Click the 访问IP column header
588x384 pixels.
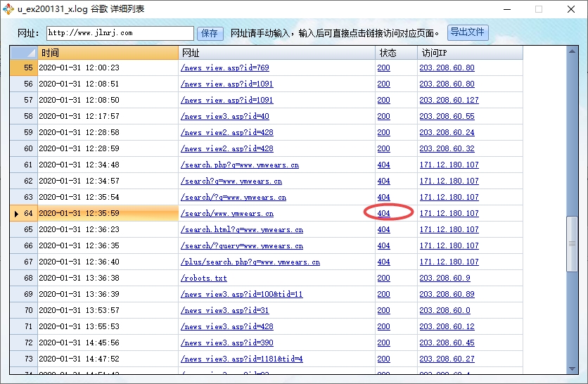[x=469, y=53]
